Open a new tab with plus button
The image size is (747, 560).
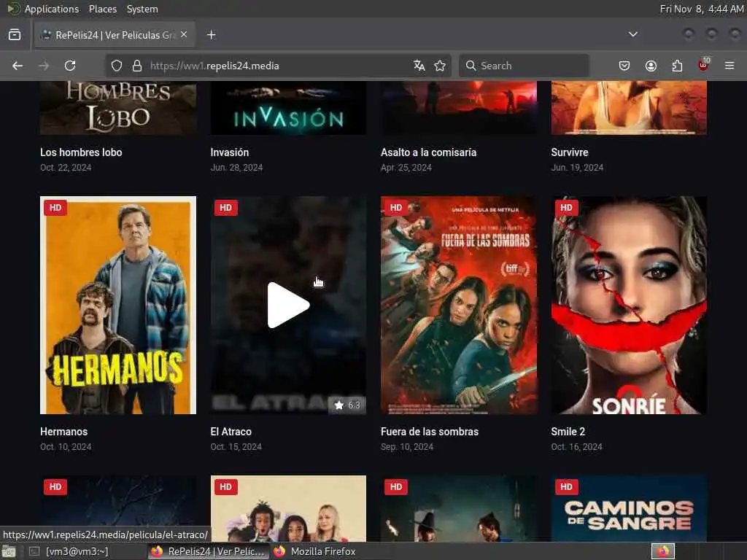pos(212,35)
